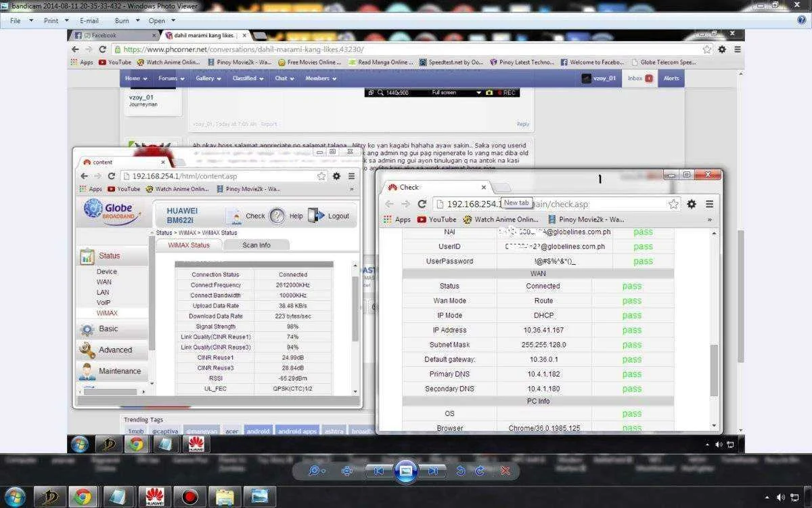The width and height of the screenshot is (812, 508).
Task: Go to previous photo in Photo Viewer
Action: point(379,471)
